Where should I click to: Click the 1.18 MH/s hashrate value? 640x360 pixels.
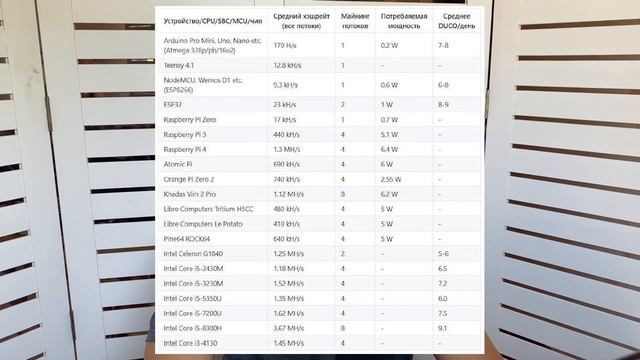[x=289, y=269]
